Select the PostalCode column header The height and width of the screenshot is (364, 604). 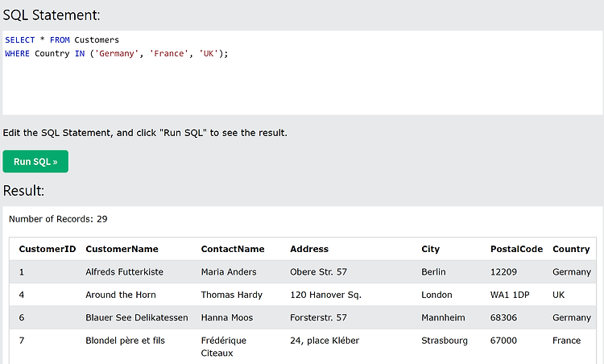click(516, 249)
